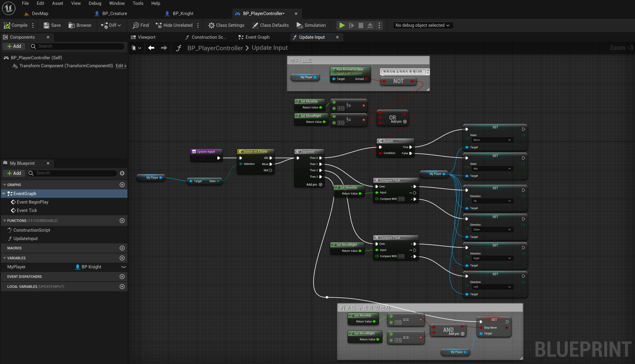Open State dropdown showing Move

click(x=492, y=140)
